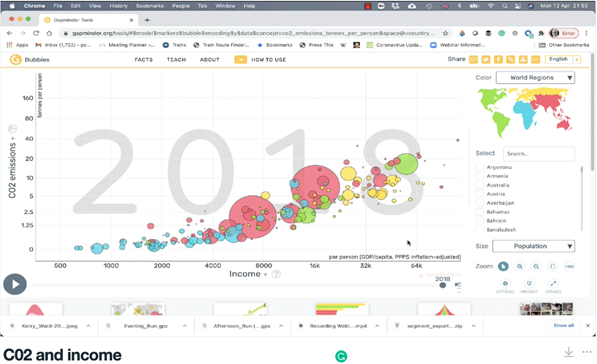Open a new Chrome tab

point(147,20)
